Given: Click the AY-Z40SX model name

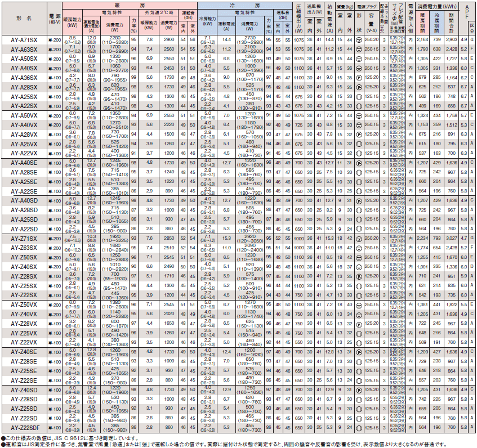Looking at the screenshot, I should [24, 267].
